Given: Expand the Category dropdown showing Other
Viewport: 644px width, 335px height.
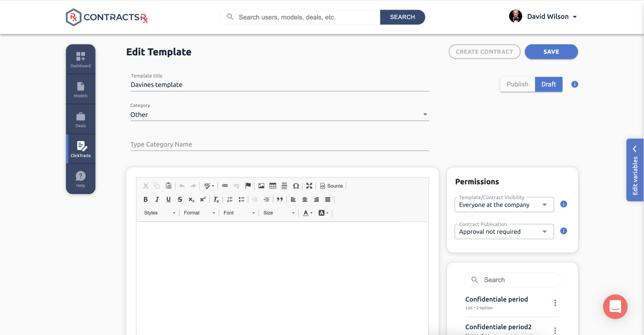Looking at the screenshot, I should coord(279,115).
